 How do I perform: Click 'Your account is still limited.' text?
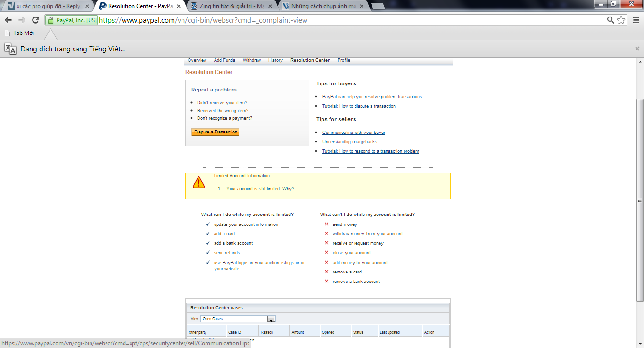click(254, 189)
